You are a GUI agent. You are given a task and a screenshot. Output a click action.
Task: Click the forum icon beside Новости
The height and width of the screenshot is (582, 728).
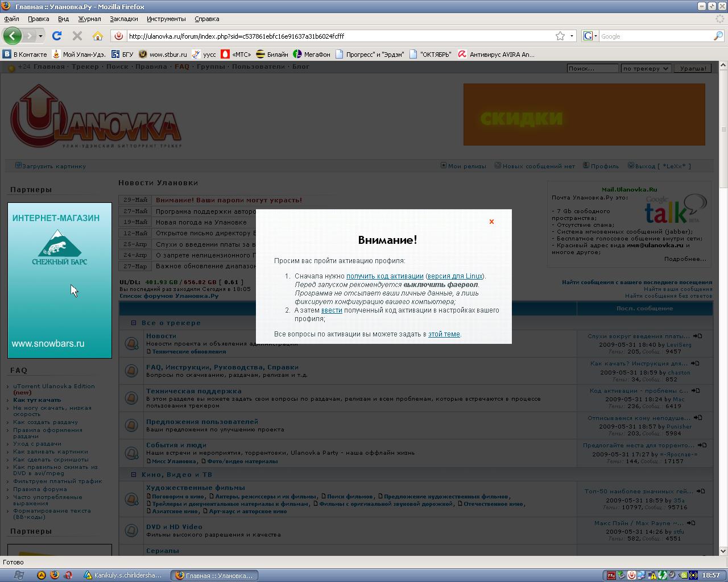point(131,343)
